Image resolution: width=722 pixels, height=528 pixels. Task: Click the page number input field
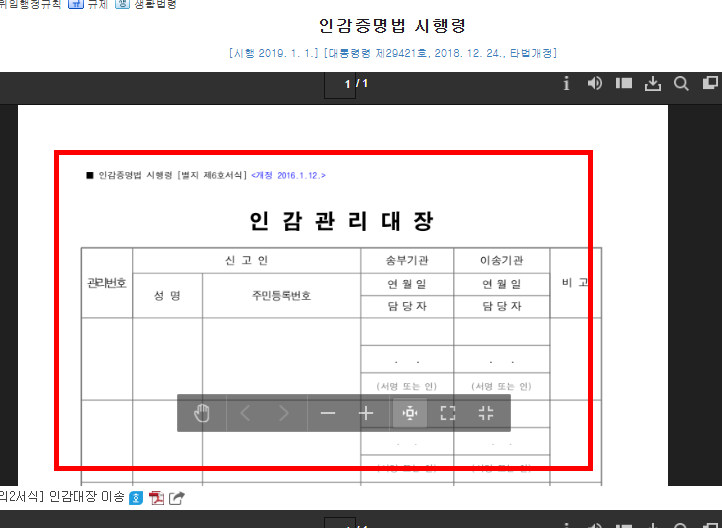pyautogui.click(x=340, y=84)
